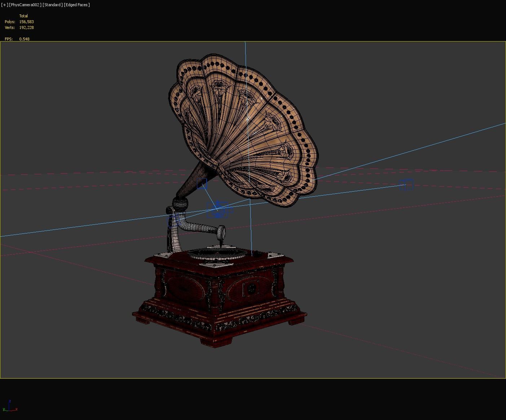The height and width of the screenshot is (420, 506).
Task: Open the PhysCamera002 point-of-view menu
Action: coord(25,5)
